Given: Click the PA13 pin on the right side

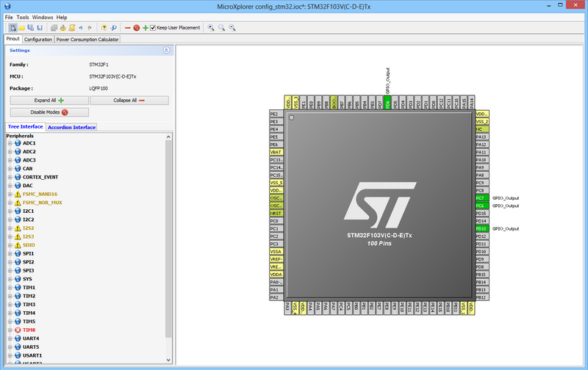Looking at the screenshot, I should pyautogui.click(x=482, y=137).
